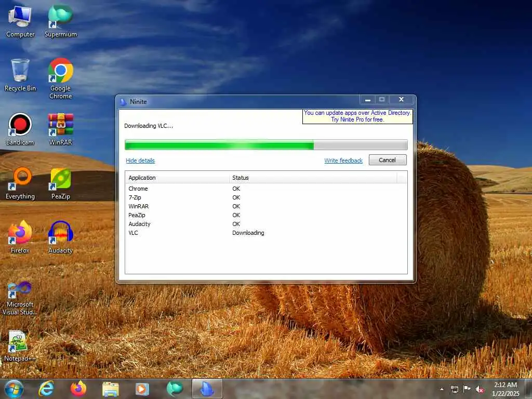
Task: Click the OK status for Audacity
Action: tap(236, 224)
